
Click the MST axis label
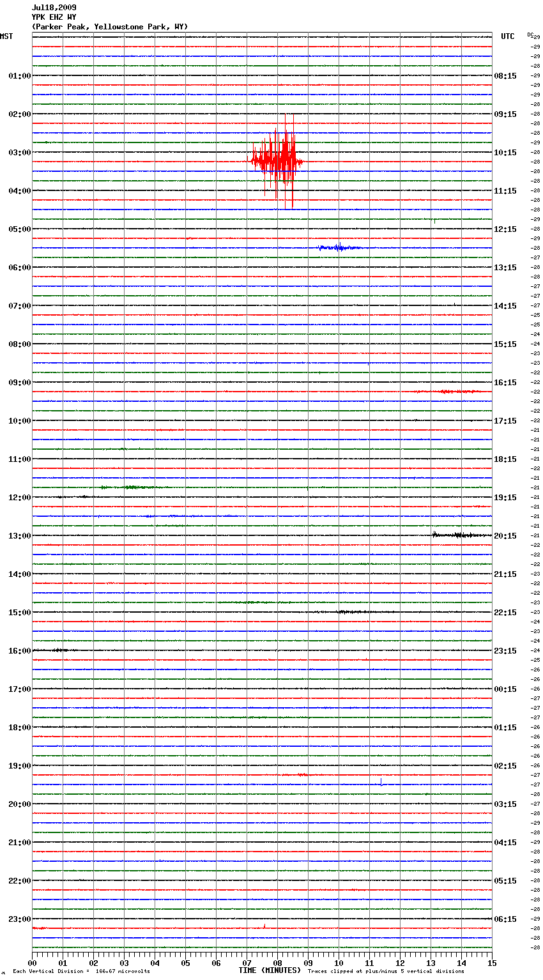point(6,36)
